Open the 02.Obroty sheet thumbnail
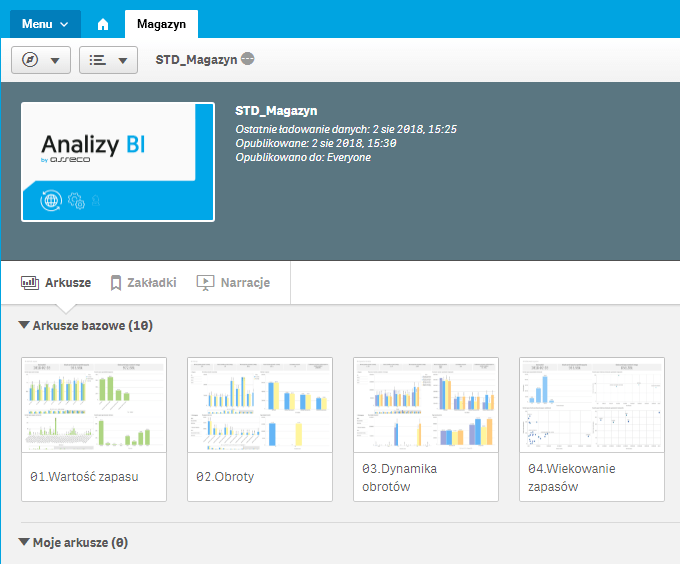 [260, 405]
